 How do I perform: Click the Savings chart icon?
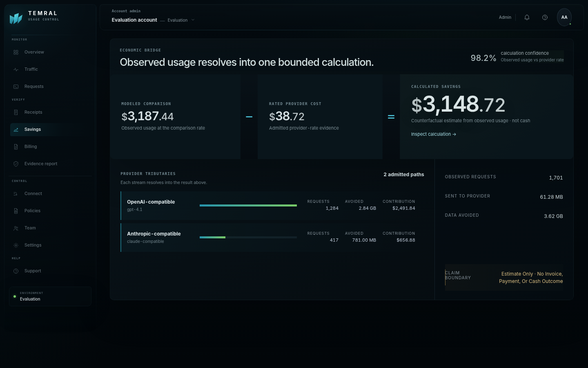[16, 130]
